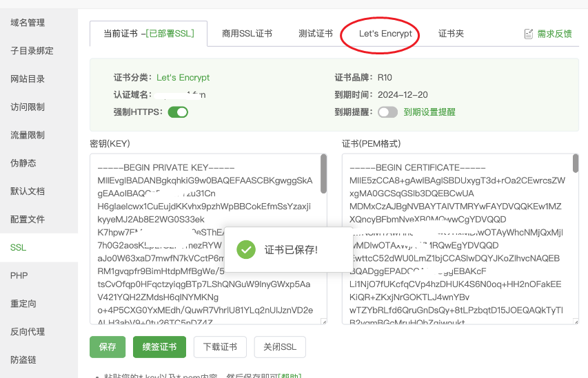
Task: Click the PEM certificate area scrollbar
Action: [576, 164]
